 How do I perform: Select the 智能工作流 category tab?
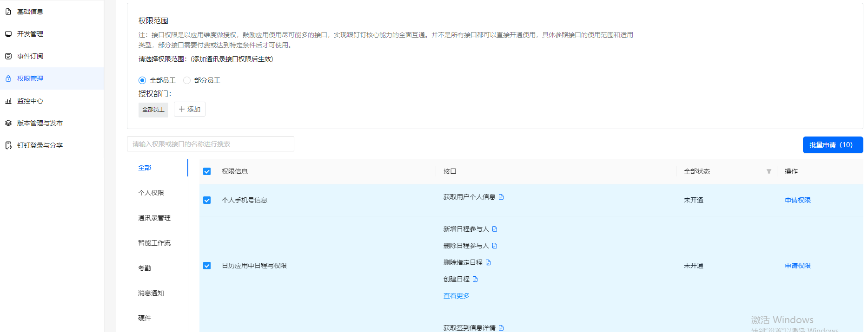click(x=154, y=243)
